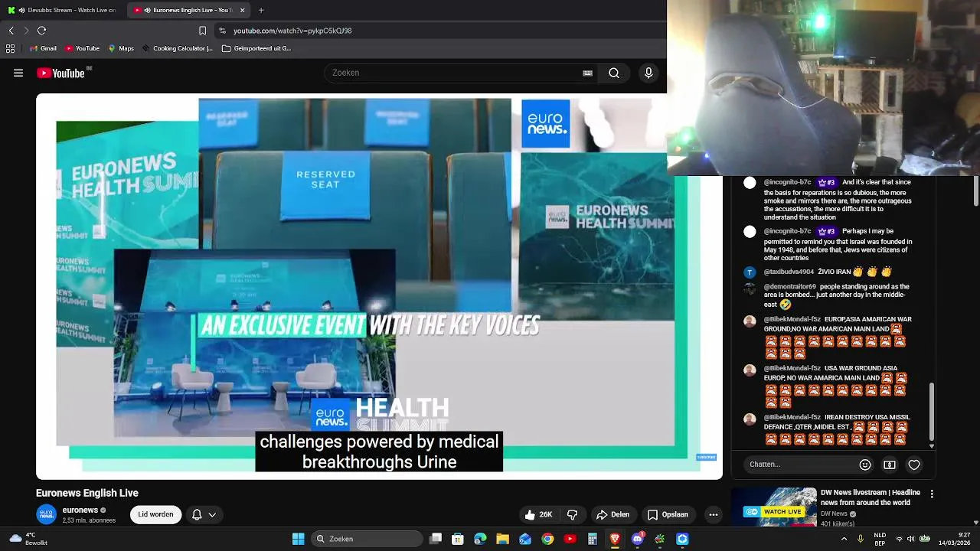Click the Delen share button
Image resolution: width=980 pixels, height=551 pixels.
click(612, 514)
